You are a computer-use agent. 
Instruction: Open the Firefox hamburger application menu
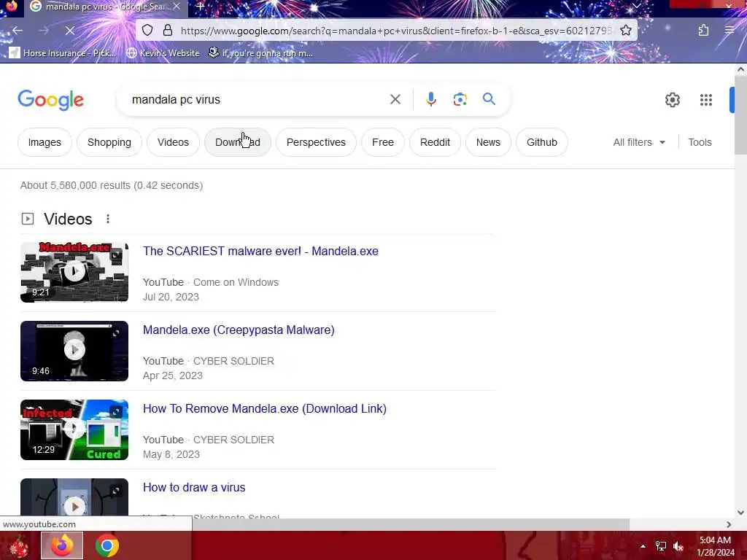pos(729,31)
